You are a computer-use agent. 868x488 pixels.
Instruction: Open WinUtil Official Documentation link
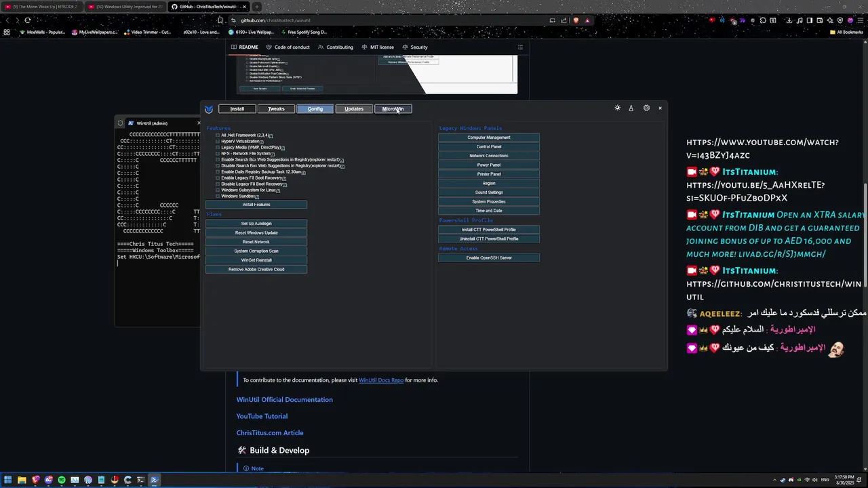pyautogui.click(x=284, y=400)
